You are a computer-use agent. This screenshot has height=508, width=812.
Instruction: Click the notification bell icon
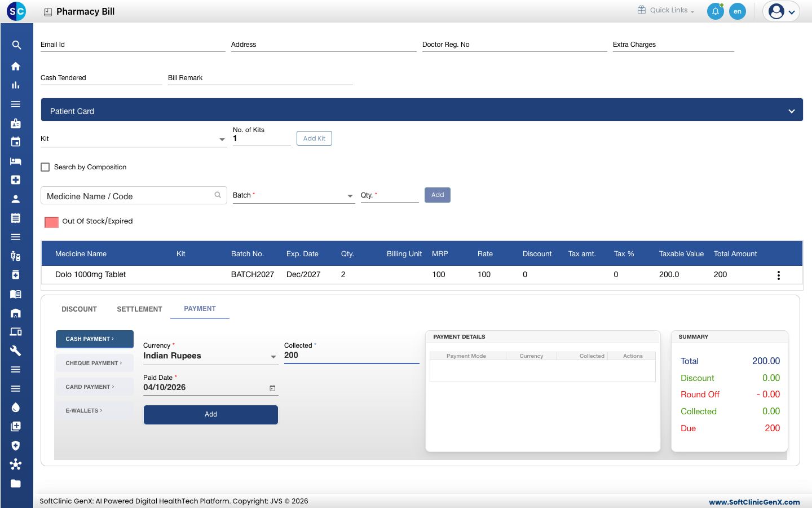pos(716,11)
